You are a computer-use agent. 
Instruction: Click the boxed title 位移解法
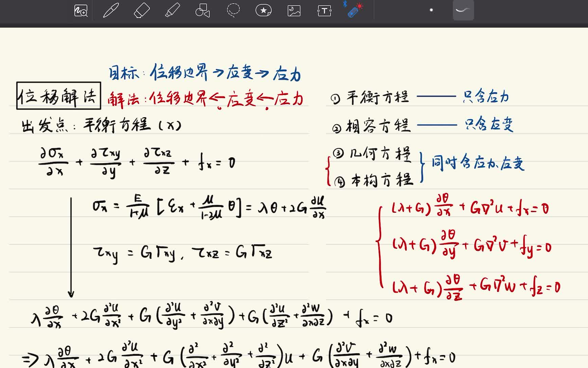(59, 96)
